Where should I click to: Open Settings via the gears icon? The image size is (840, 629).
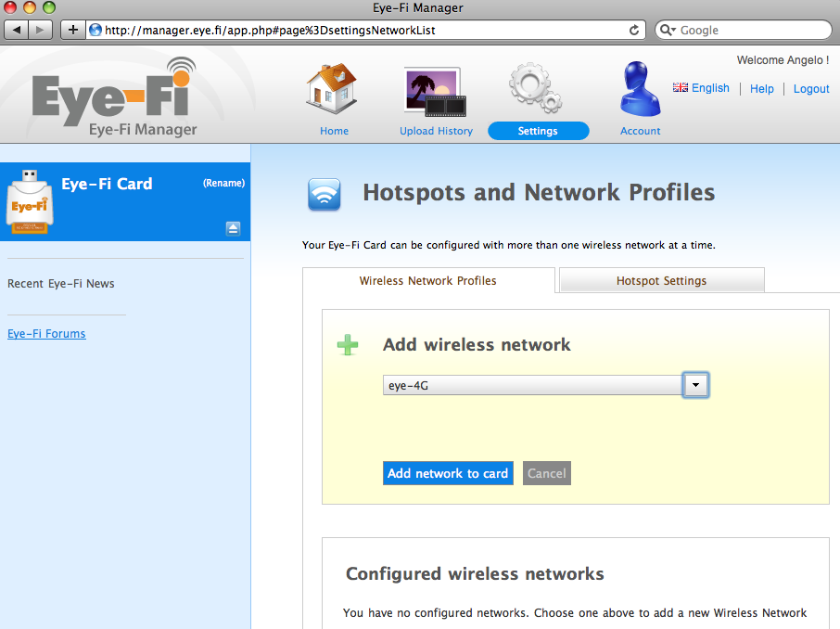pyautogui.click(x=536, y=88)
